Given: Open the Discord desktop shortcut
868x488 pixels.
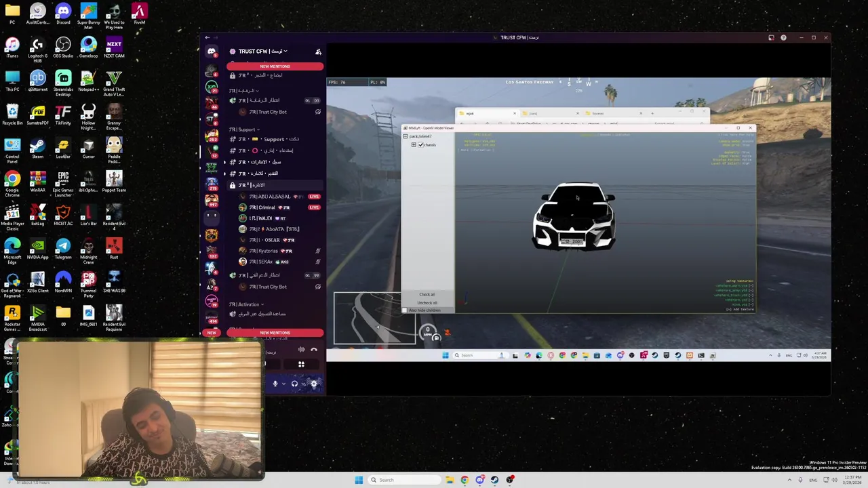Looking at the screenshot, I should click(x=63, y=14).
